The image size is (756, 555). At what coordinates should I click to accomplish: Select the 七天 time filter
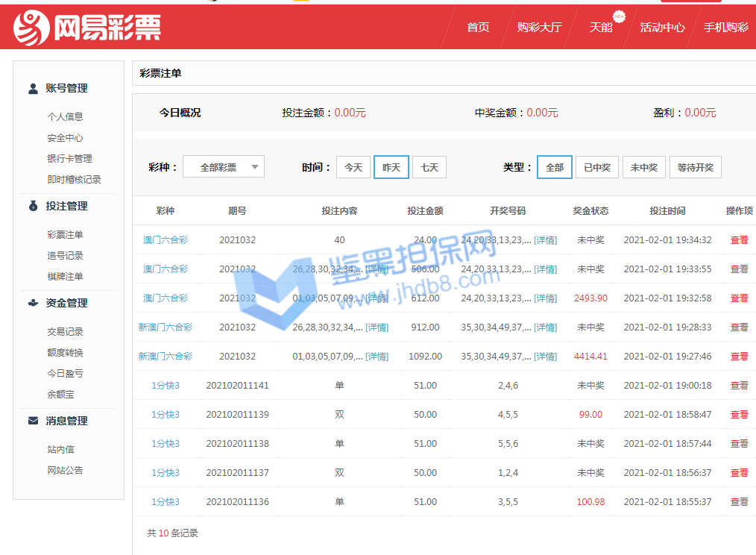click(429, 167)
